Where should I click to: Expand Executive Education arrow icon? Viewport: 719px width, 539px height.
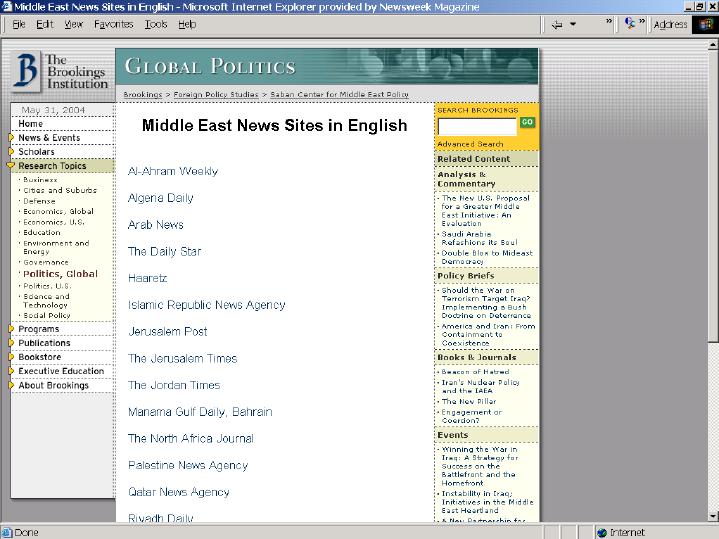pos(11,371)
